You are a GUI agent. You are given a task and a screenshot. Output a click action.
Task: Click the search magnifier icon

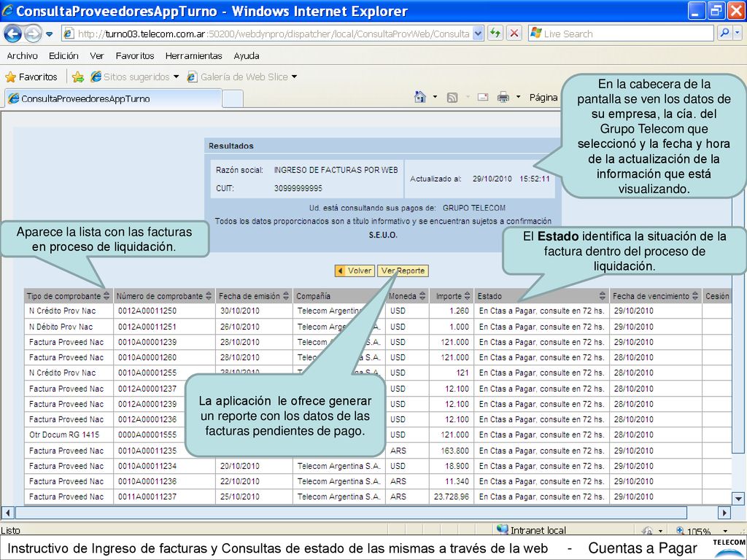tap(724, 34)
